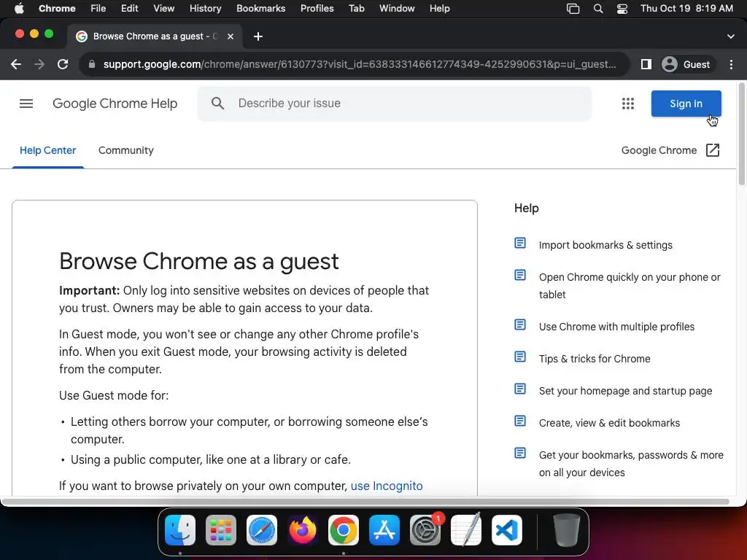
Task: Open Finder from the dock
Action: tap(180, 530)
